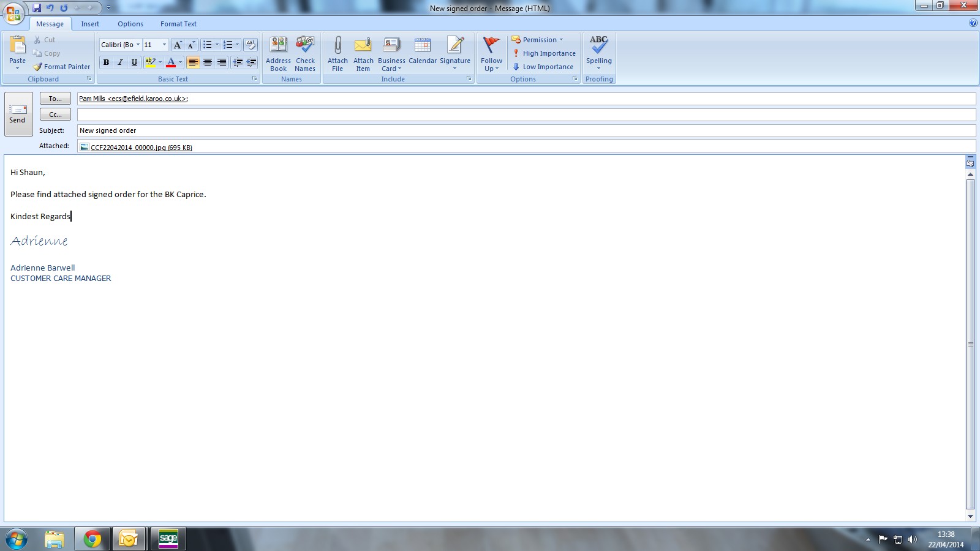Toggle Bold formatting
Viewport: 980px width, 551px height.
point(106,62)
